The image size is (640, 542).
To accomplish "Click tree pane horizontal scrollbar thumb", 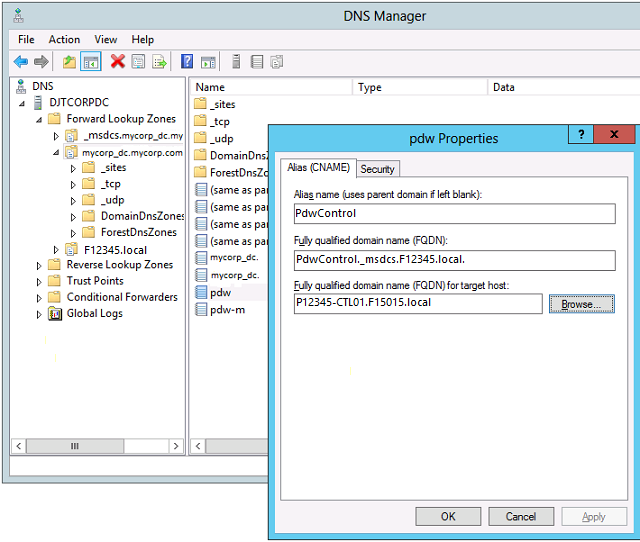I will click(x=75, y=446).
